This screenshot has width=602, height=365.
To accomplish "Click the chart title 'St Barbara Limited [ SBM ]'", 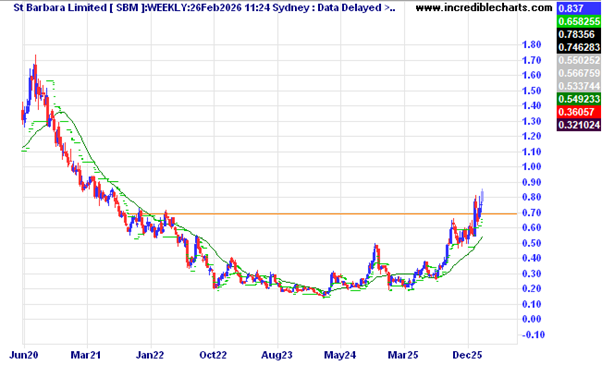I will point(79,7).
